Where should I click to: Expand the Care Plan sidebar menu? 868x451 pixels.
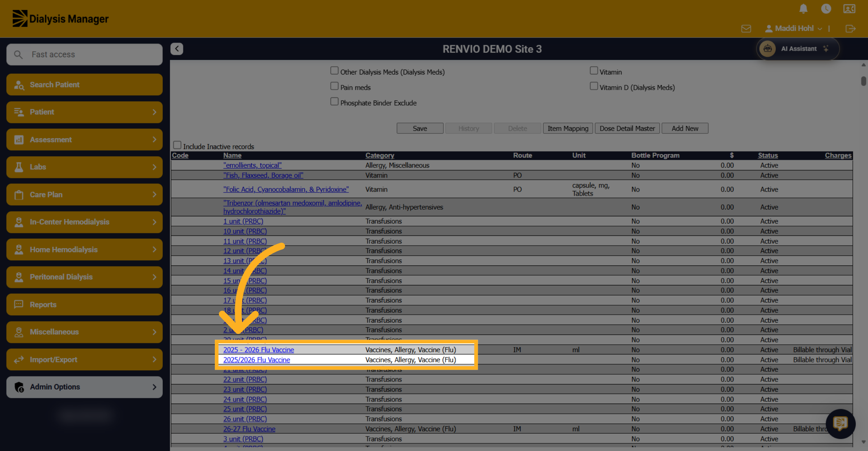[84, 195]
